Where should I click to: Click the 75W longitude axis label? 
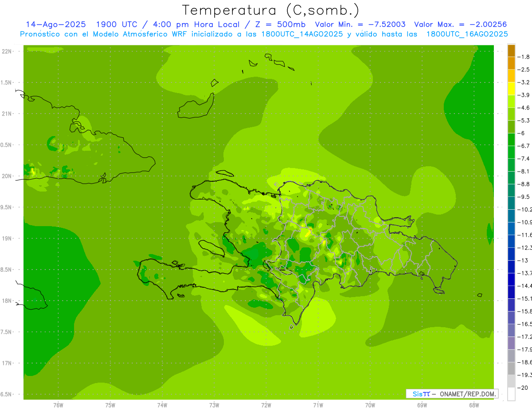point(110,405)
